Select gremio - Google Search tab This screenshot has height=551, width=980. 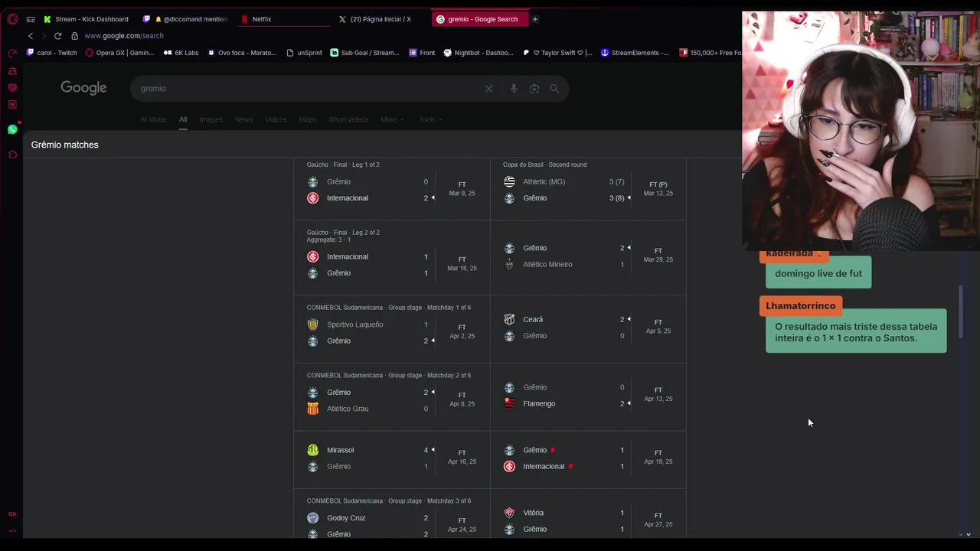point(479,19)
